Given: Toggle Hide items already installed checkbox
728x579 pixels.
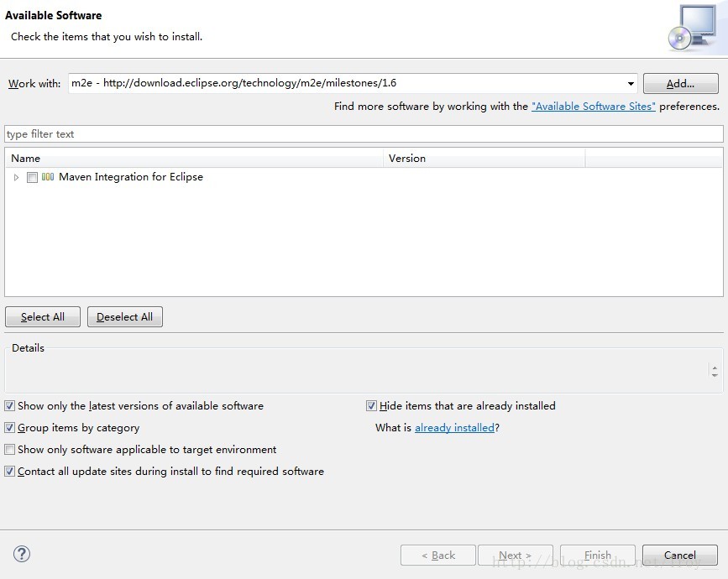Looking at the screenshot, I should coord(371,406).
